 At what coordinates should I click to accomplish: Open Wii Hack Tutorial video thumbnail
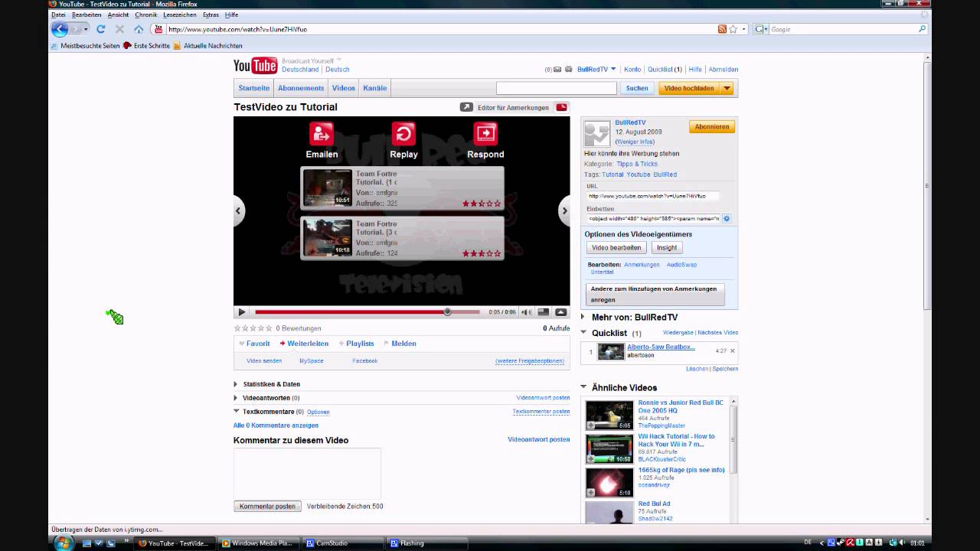click(x=609, y=448)
